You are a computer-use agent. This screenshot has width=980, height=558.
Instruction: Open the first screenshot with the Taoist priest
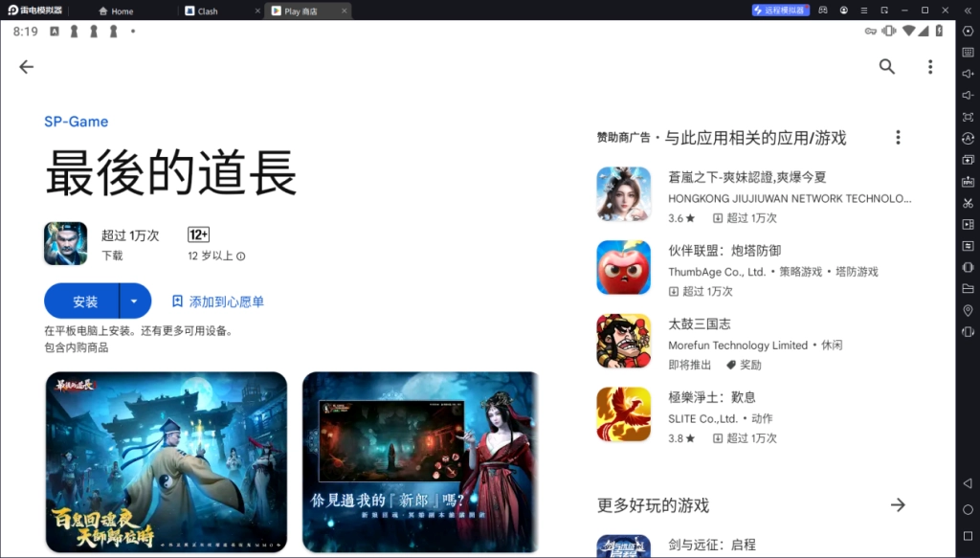coord(167,462)
